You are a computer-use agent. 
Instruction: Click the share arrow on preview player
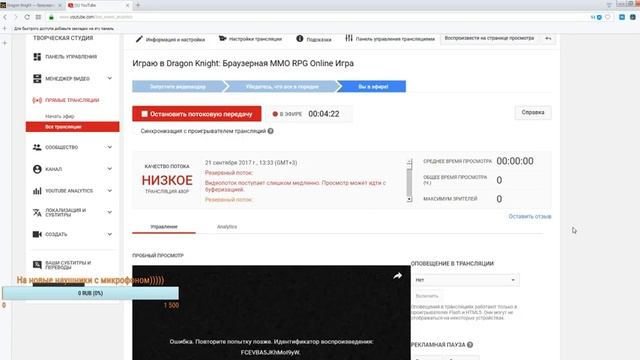point(397,276)
